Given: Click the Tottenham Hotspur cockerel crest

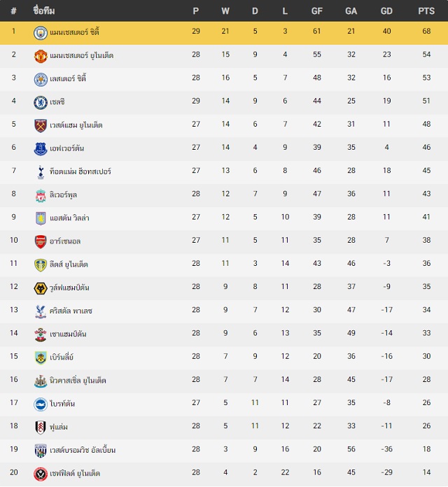Looking at the screenshot, I should pyautogui.click(x=41, y=172).
